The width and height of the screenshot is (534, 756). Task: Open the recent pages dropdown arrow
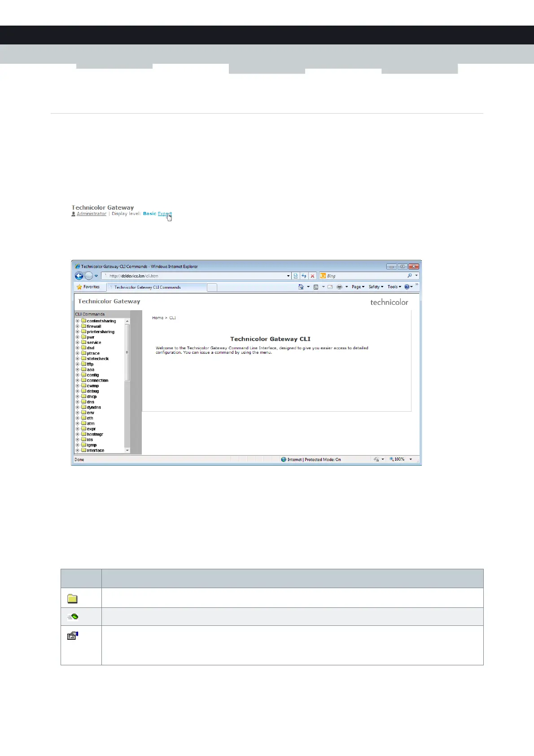point(96,276)
